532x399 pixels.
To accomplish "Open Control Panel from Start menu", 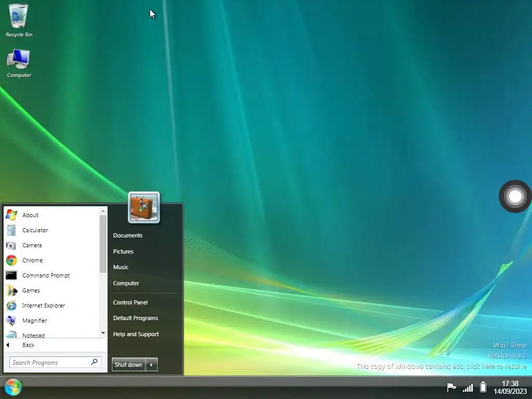I will (130, 302).
